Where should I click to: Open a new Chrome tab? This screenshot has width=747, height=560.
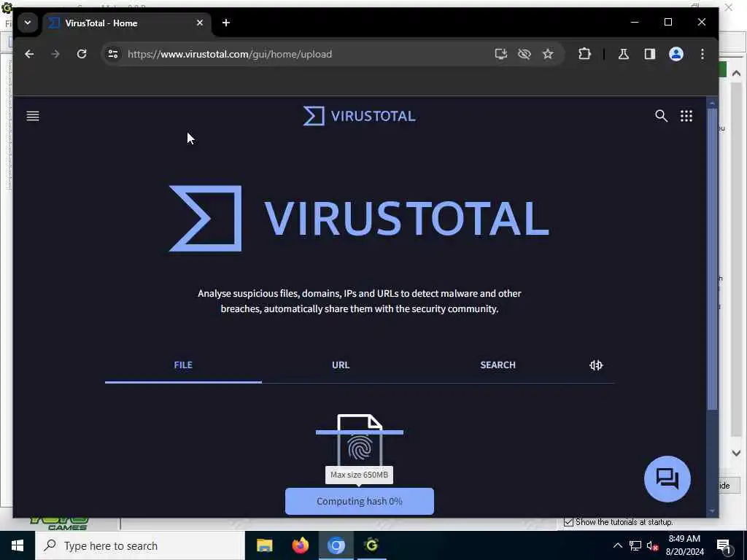pyautogui.click(x=226, y=23)
